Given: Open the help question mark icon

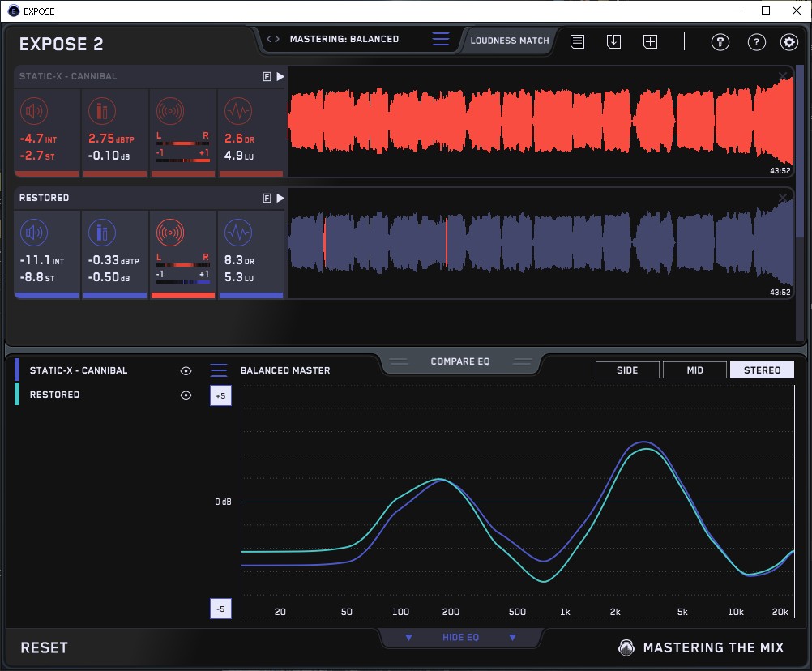Looking at the screenshot, I should click(757, 42).
